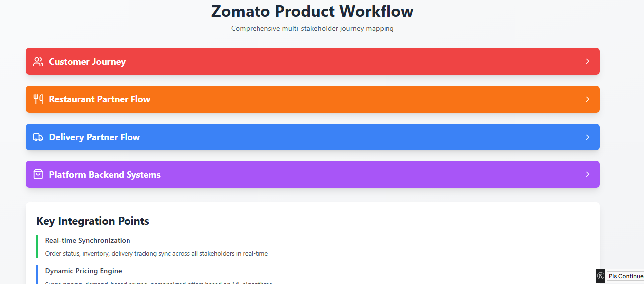This screenshot has height=284, width=644.
Task: Click the shopping bag Platform Backend icon
Action: pos(38,174)
